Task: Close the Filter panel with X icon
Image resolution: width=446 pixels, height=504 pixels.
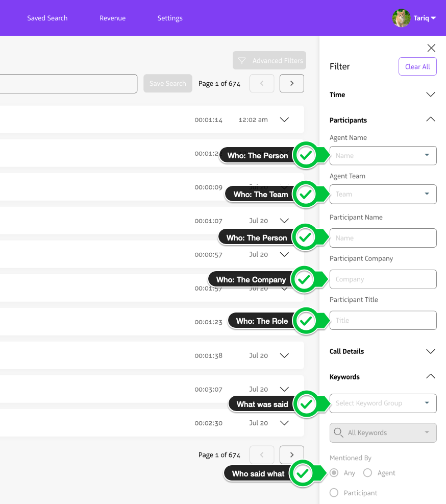Action: 431,48
